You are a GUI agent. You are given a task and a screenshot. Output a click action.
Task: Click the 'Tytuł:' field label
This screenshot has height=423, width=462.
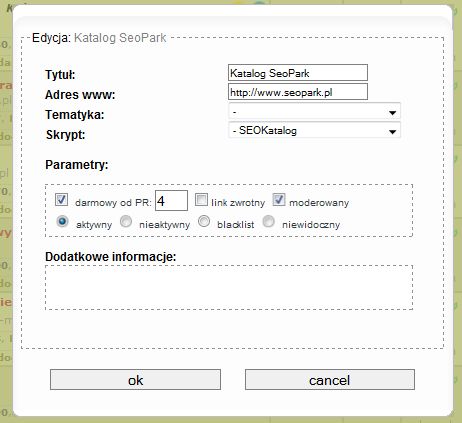60,74
